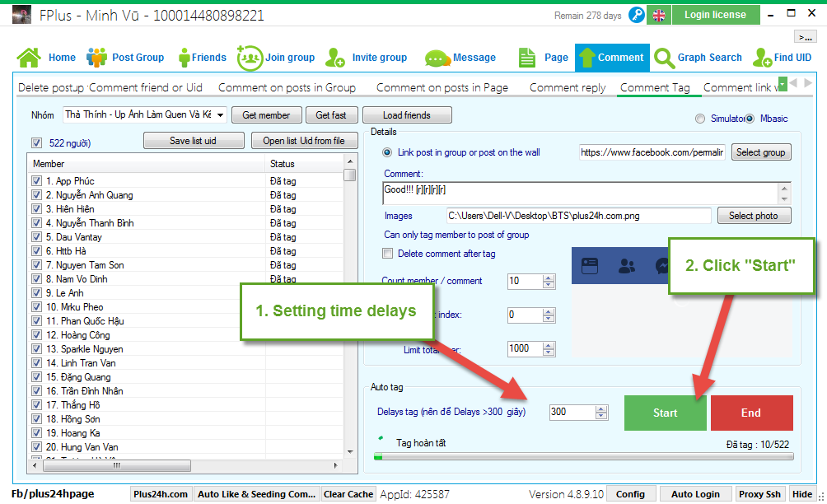Click the Load friends button
This screenshot has height=504, width=827.
tap(407, 115)
